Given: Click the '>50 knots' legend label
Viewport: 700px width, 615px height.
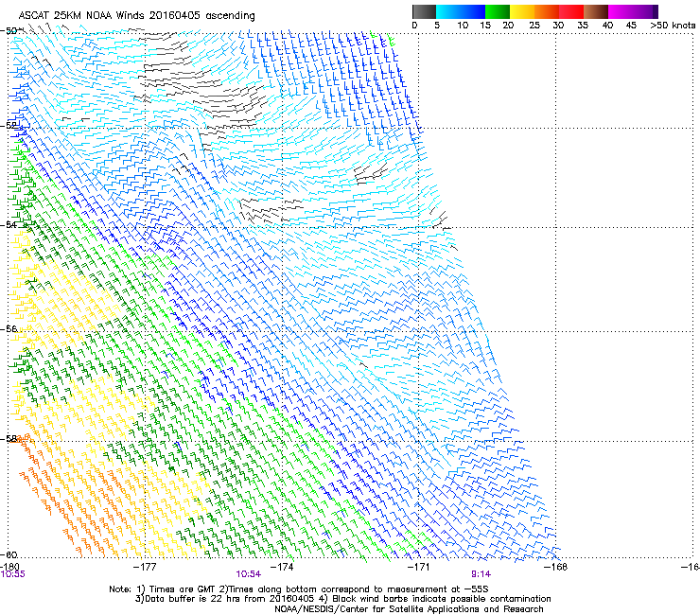Looking at the screenshot, I should pos(673,26).
